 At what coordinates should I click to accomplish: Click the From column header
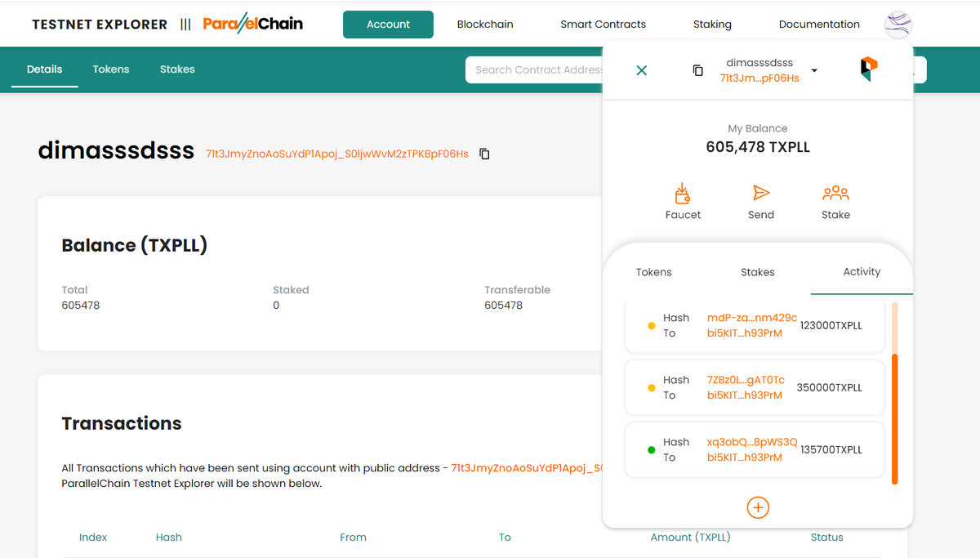pyautogui.click(x=353, y=537)
